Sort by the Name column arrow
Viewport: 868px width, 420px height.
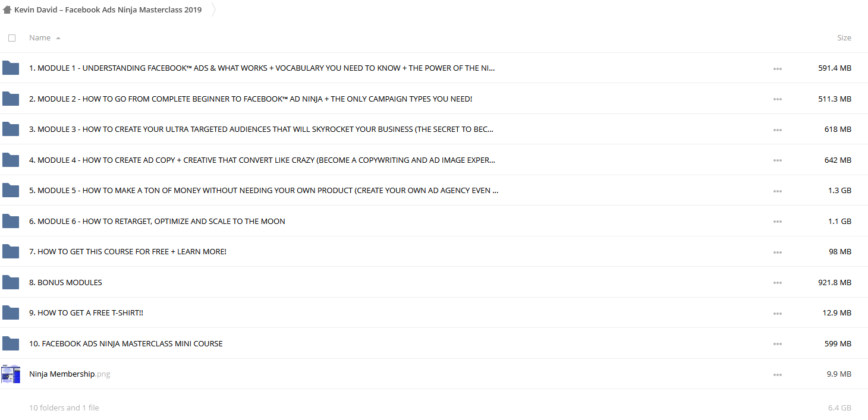click(58, 38)
